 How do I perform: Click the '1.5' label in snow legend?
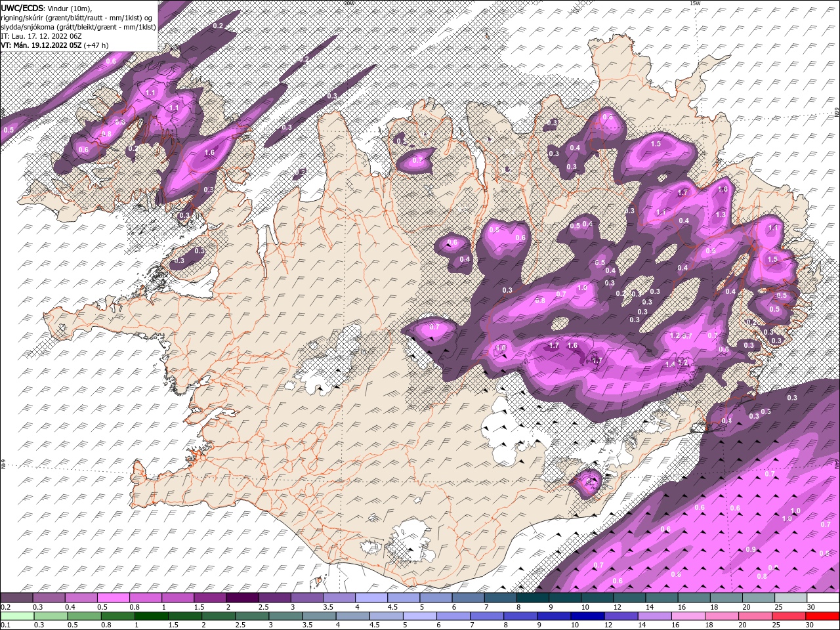click(x=199, y=607)
